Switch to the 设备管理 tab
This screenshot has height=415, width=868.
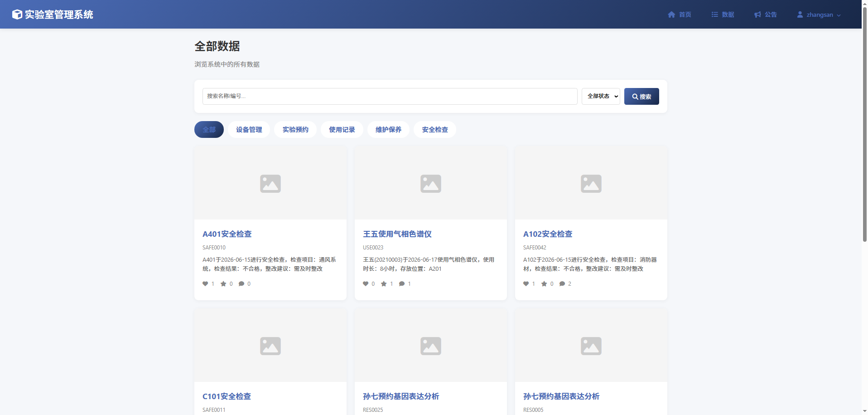[249, 130]
